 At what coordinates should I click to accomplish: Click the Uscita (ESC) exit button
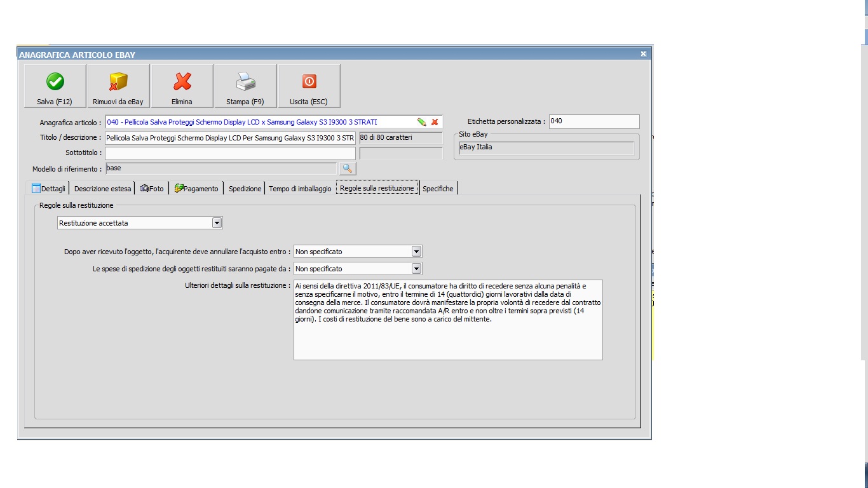click(309, 86)
